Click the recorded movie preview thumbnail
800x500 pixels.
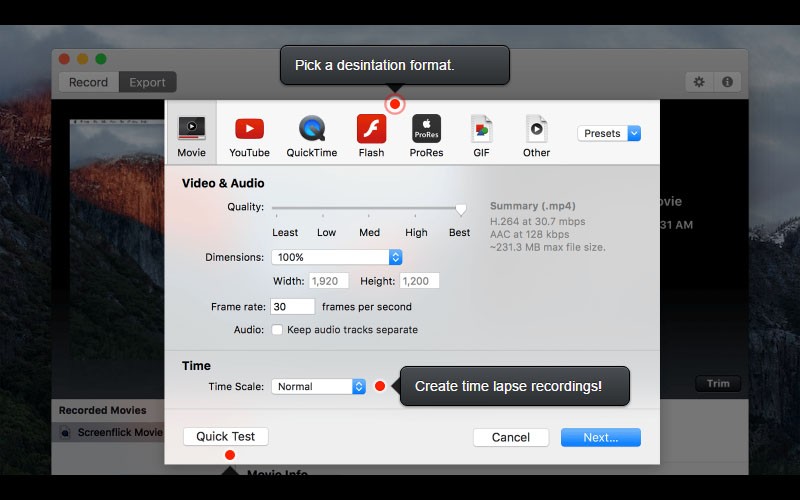click(117, 239)
